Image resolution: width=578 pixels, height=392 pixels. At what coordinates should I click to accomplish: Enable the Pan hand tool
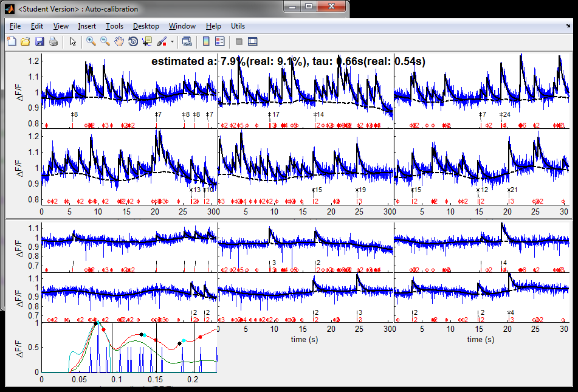coord(119,42)
